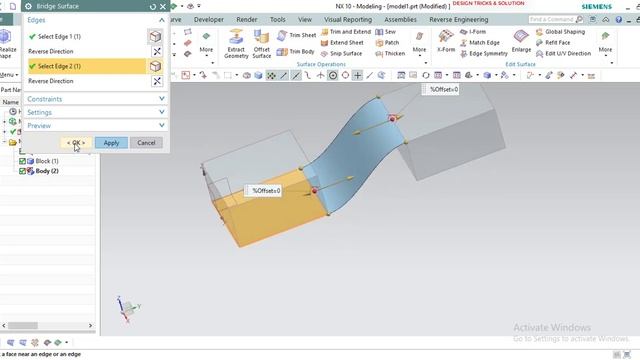Select Block (1) in Part Navigator

pyautogui.click(x=47, y=161)
